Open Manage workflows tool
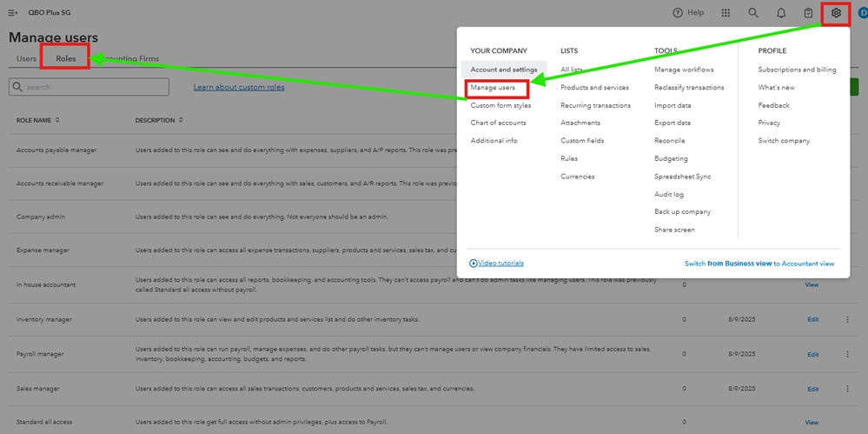The width and height of the screenshot is (868, 434). click(x=684, y=70)
